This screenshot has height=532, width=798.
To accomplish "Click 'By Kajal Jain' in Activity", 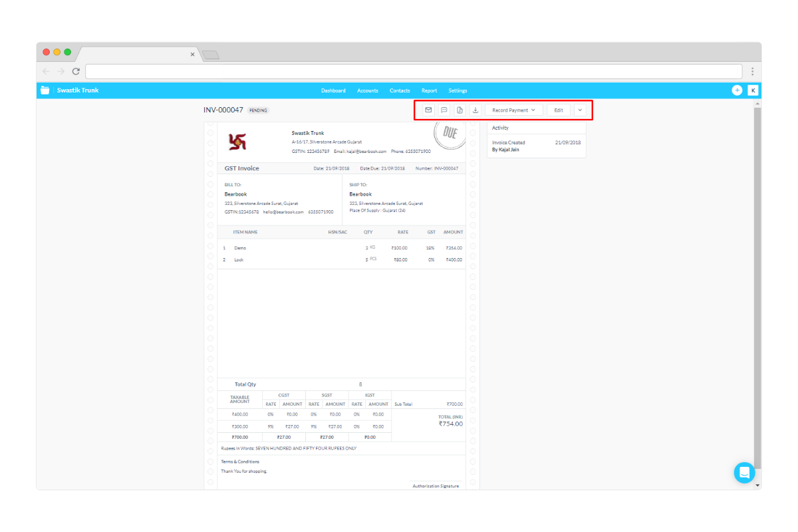I will pos(505,150).
